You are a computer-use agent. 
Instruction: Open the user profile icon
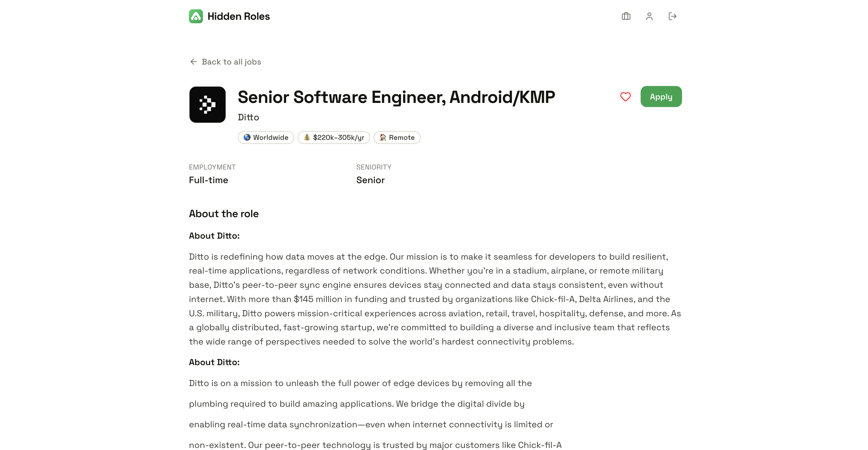649,16
